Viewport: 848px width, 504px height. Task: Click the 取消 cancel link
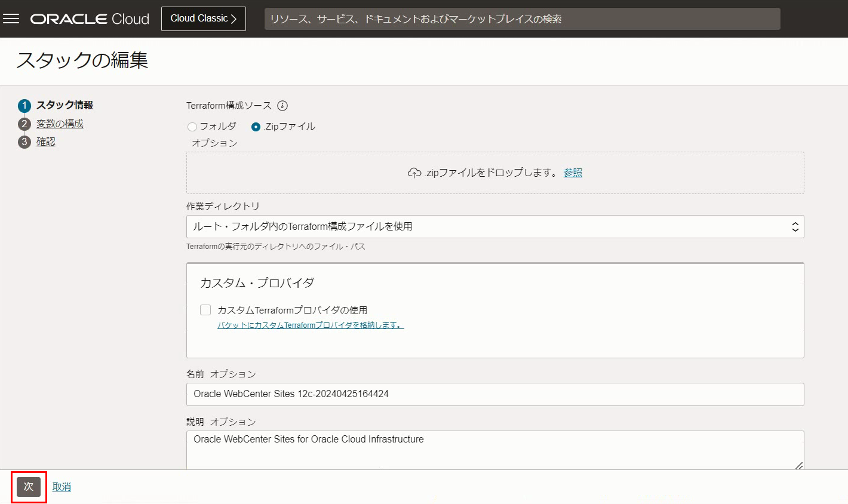point(62,487)
